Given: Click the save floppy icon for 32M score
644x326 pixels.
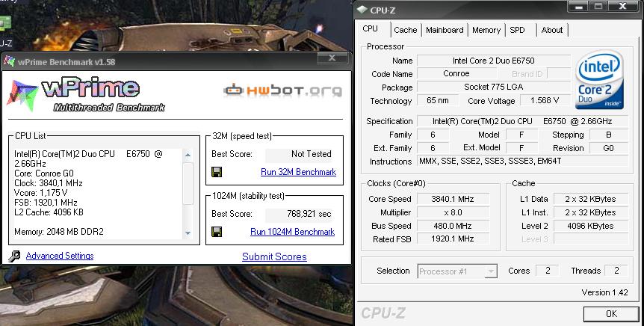Looking at the screenshot, I should point(217,172).
